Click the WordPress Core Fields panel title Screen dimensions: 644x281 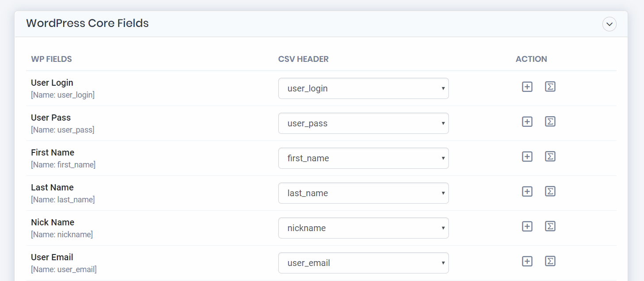click(88, 23)
